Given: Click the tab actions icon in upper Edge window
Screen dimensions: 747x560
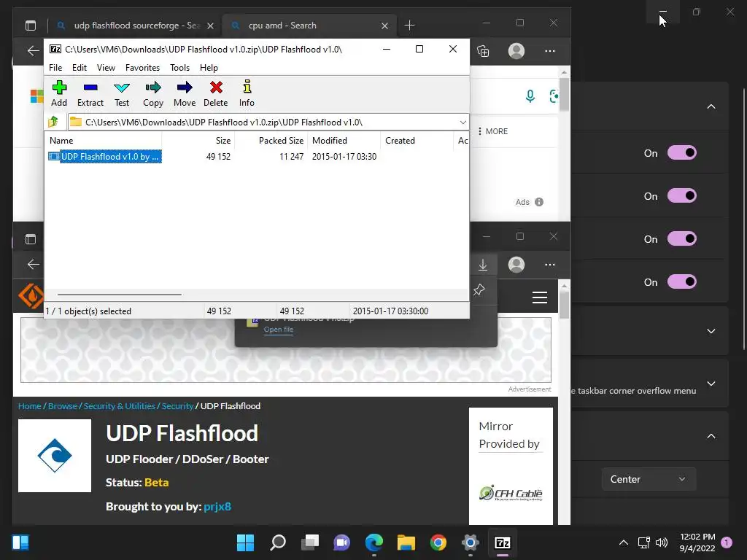Looking at the screenshot, I should 31,26.
